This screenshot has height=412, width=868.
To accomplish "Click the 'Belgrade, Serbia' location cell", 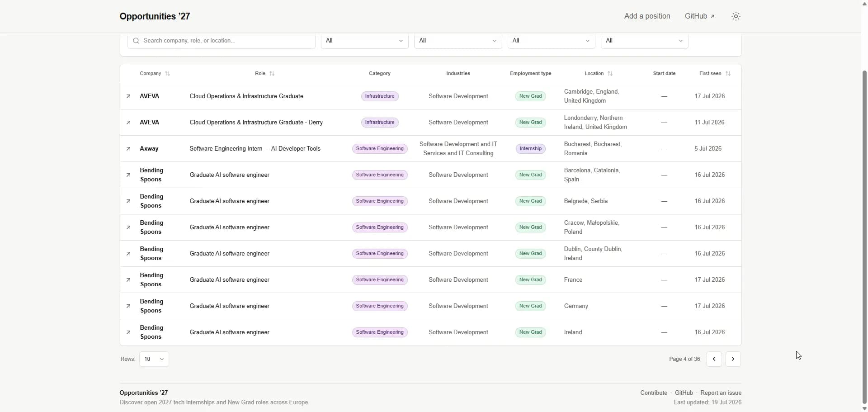I will point(586,201).
